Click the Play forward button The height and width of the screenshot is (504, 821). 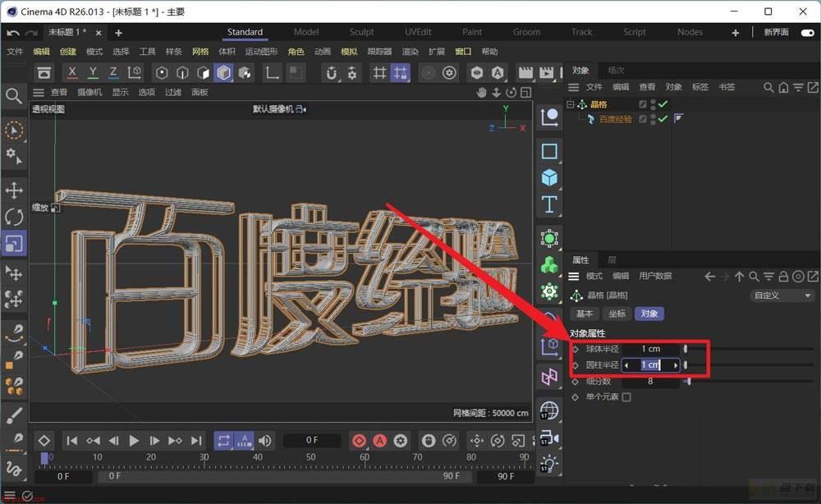[x=134, y=441]
